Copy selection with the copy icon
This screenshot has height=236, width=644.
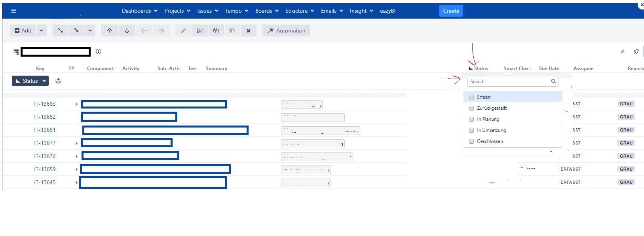pyautogui.click(x=216, y=30)
